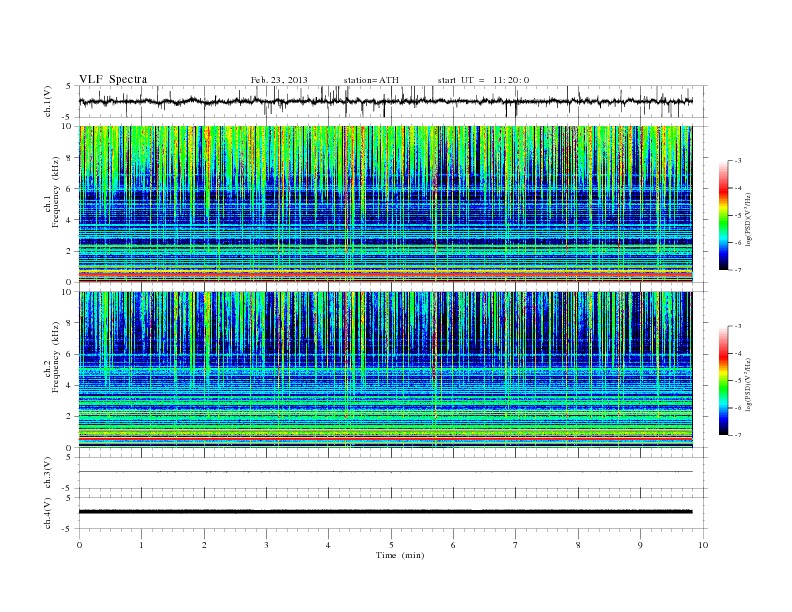This screenshot has width=792, height=612.
Task: Click the 'Time (min)' axis label
Action: (400, 555)
